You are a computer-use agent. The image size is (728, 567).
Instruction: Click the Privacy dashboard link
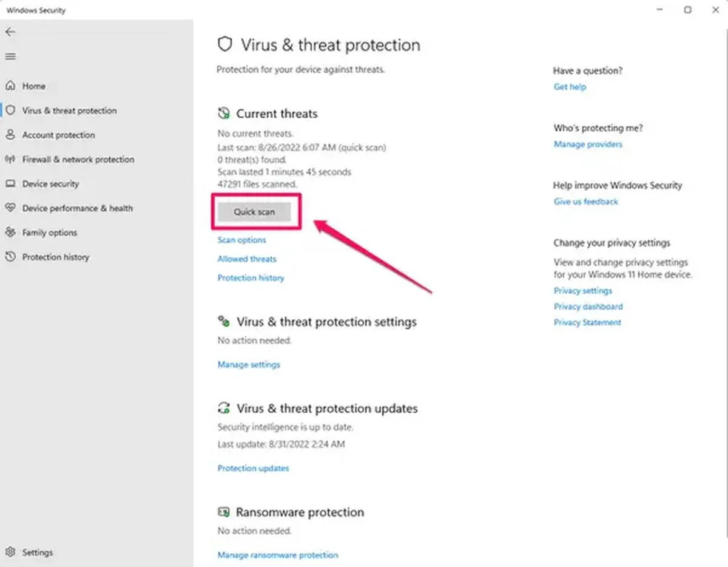click(588, 307)
